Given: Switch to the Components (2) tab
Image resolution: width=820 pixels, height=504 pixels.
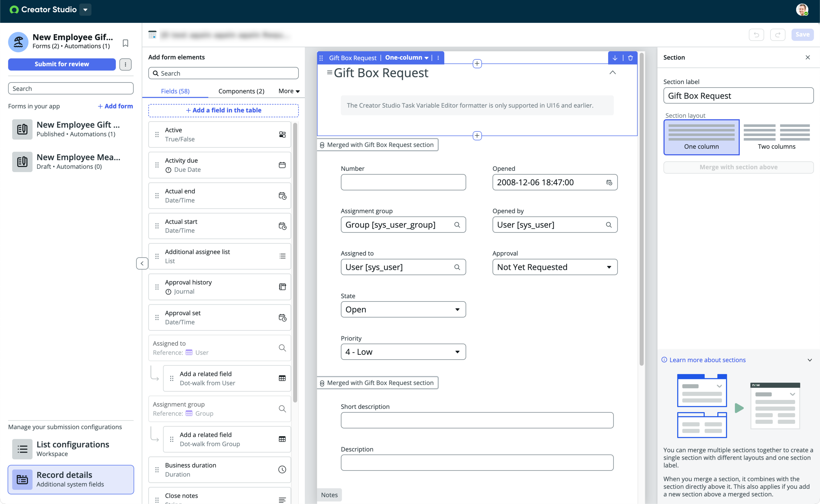Looking at the screenshot, I should [x=241, y=91].
